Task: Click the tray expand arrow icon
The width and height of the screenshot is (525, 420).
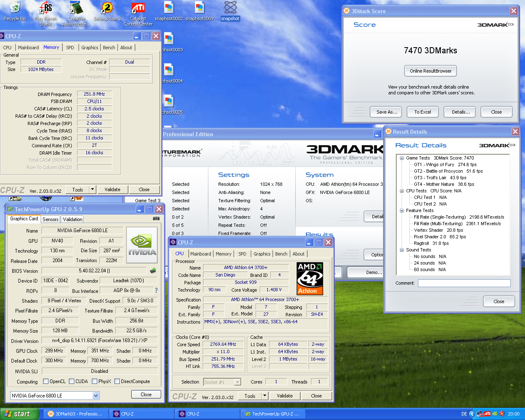Action: coord(472,414)
